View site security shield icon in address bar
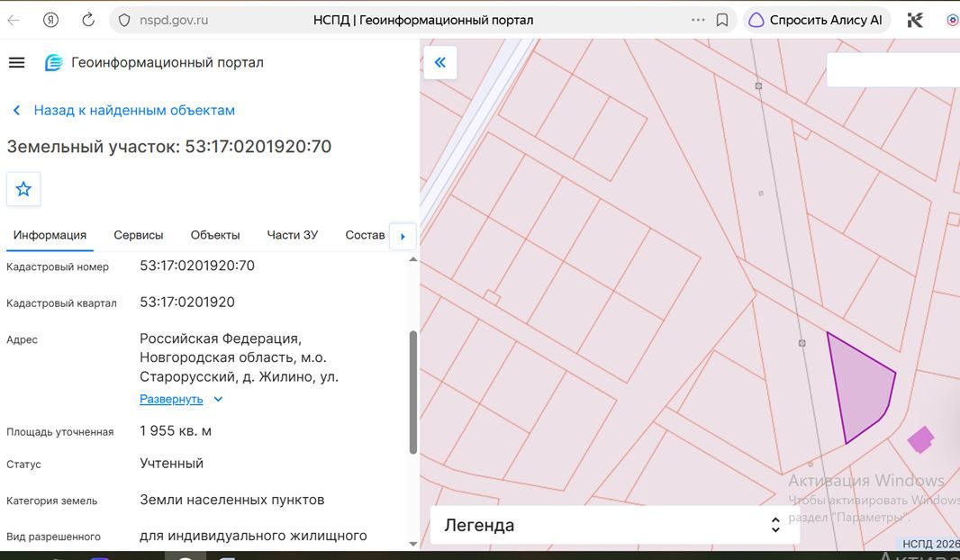The width and height of the screenshot is (960, 560). coord(124,20)
